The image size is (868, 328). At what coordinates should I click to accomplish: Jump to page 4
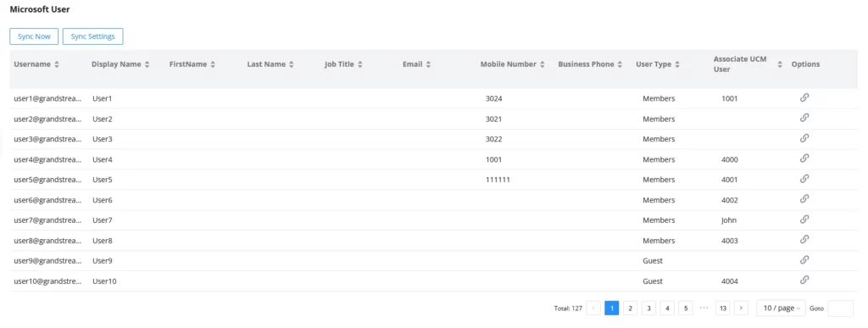[667, 309]
